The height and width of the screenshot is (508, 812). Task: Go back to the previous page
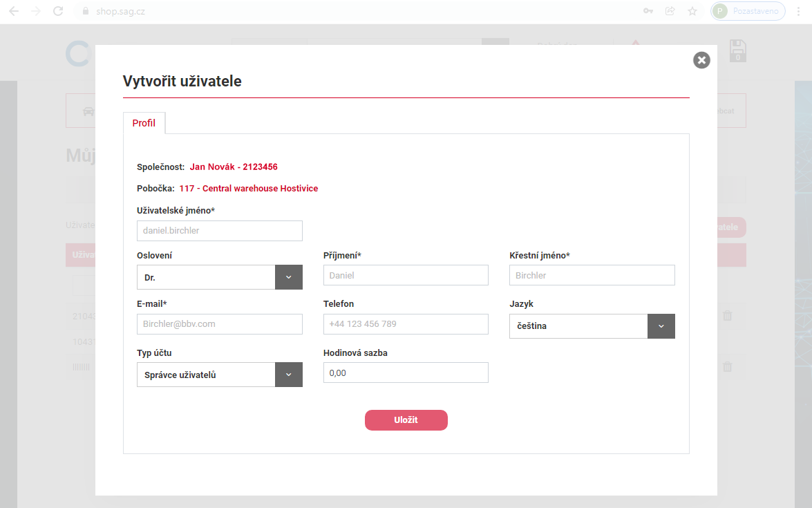(14, 11)
